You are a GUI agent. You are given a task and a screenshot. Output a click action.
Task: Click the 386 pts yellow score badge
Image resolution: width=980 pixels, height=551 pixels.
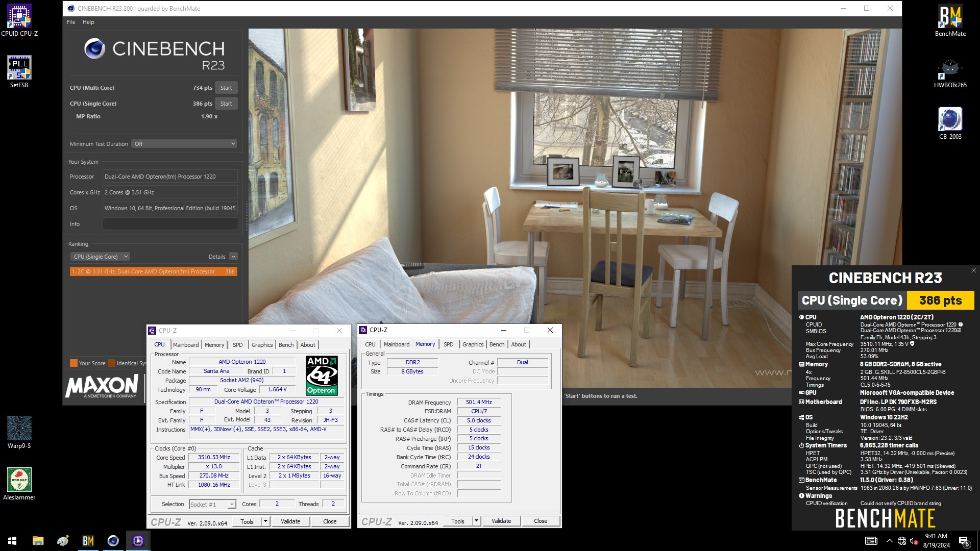(x=940, y=300)
